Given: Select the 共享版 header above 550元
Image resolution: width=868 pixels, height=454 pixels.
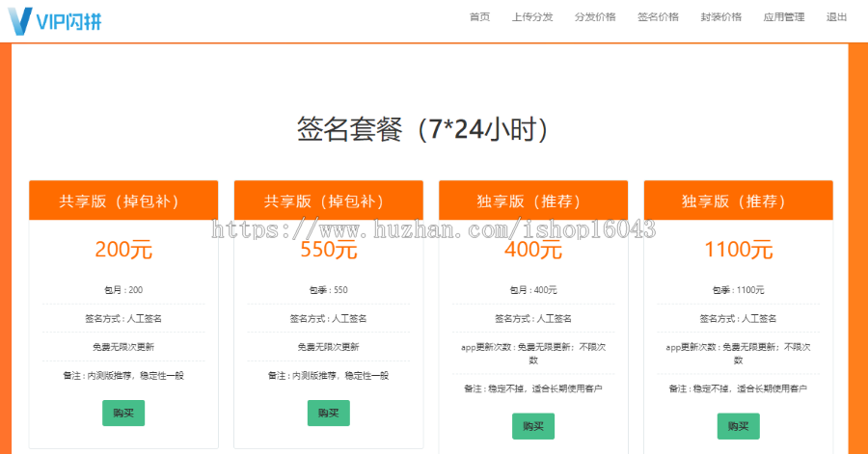Looking at the screenshot, I should click(328, 201).
